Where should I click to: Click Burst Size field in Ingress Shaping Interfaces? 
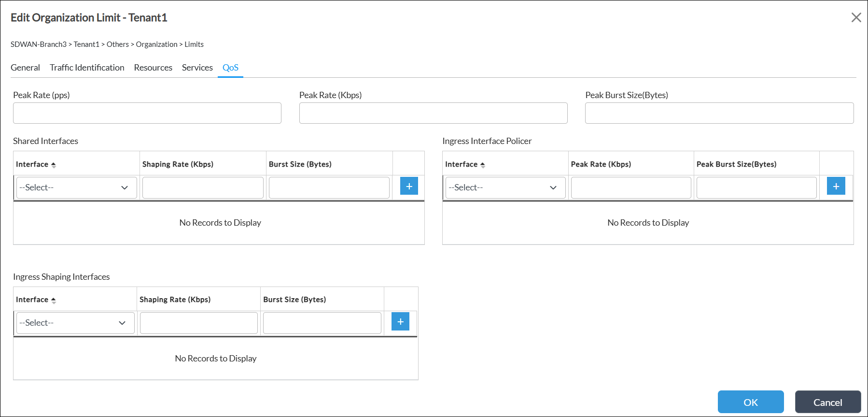pyautogui.click(x=322, y=323)
